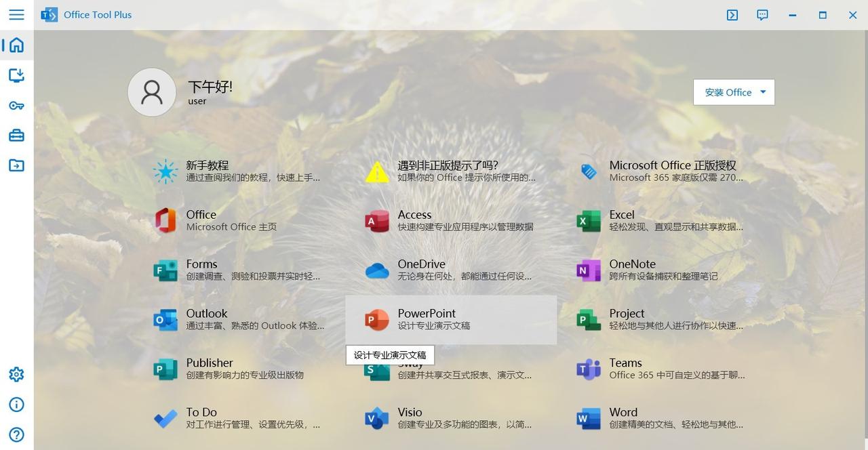
Task: Click the Word app icon
Action: click(589, 419)
